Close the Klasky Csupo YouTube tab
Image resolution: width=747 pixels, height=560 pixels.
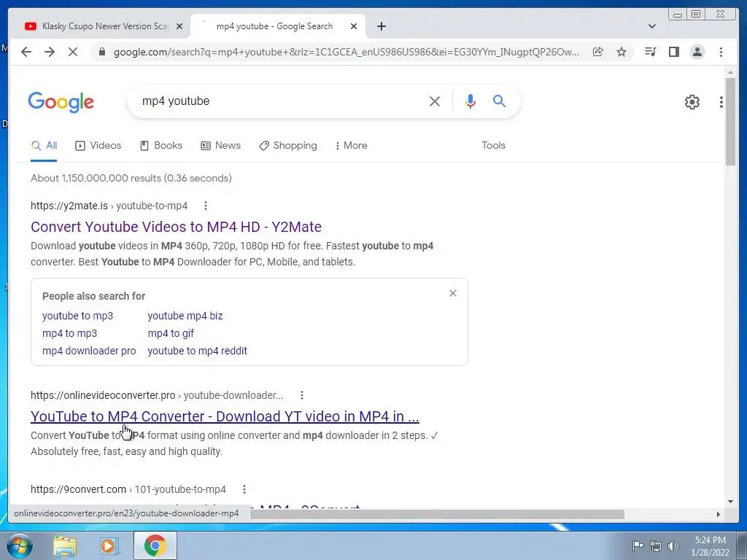179,26
